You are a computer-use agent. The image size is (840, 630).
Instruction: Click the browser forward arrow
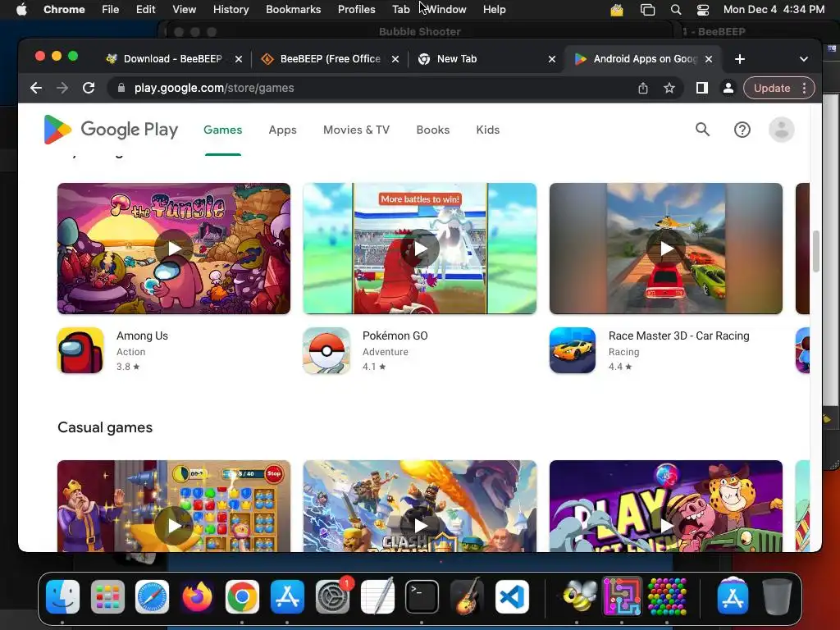(62, 88)
